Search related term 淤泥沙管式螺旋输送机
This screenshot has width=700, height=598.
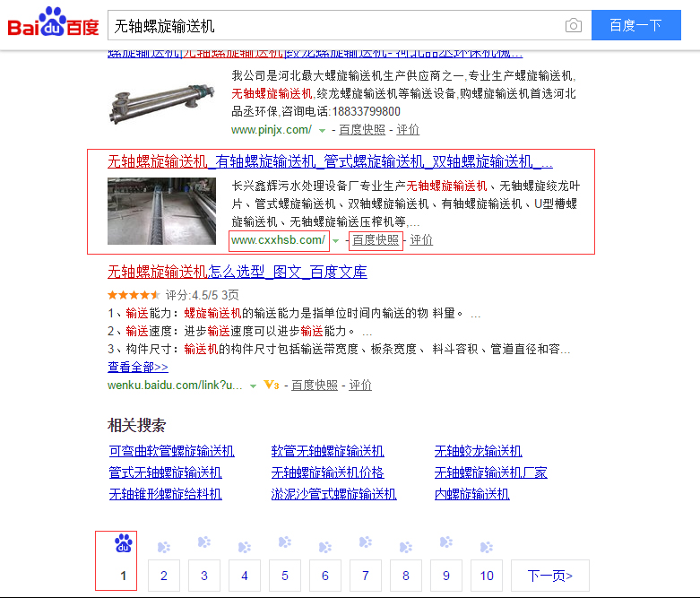coord(334,494)
